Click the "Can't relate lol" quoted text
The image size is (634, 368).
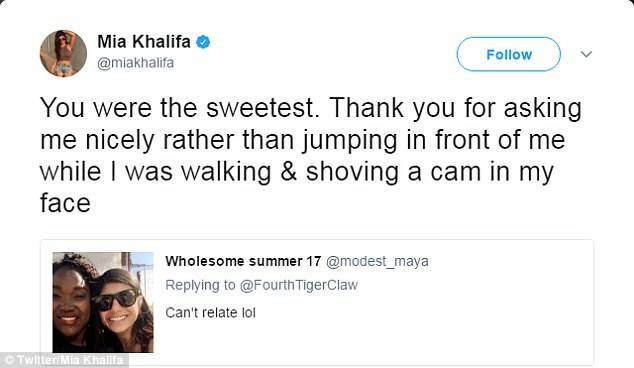pyautogui.click(x=210, y=313)
